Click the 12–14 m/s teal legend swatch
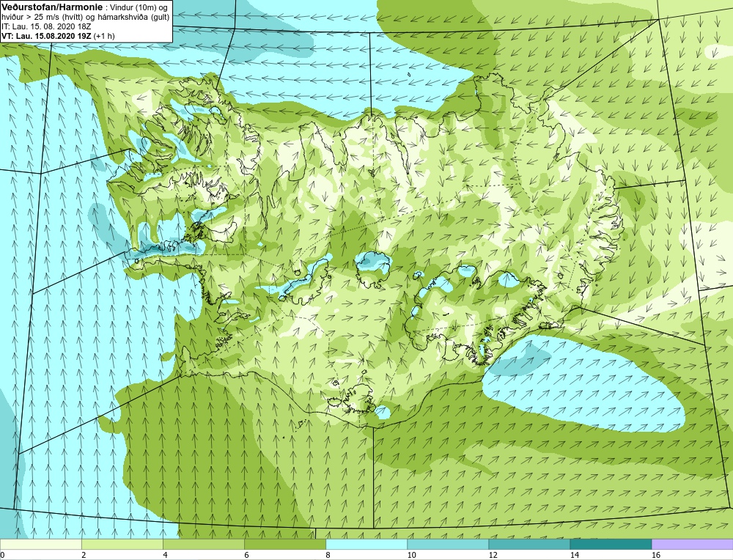The width and height of the screenshot is (733, 560). click(x=528, y=544)
